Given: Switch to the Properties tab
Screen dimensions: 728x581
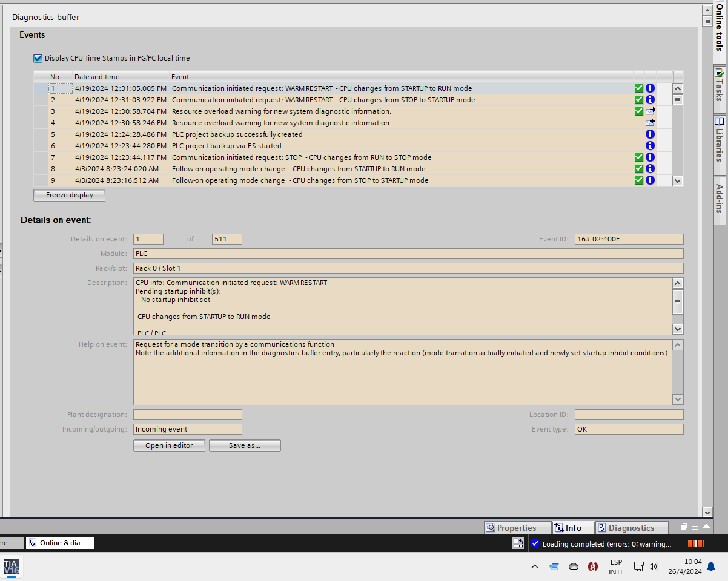Looking at the screenshot, I should [518, 528].
